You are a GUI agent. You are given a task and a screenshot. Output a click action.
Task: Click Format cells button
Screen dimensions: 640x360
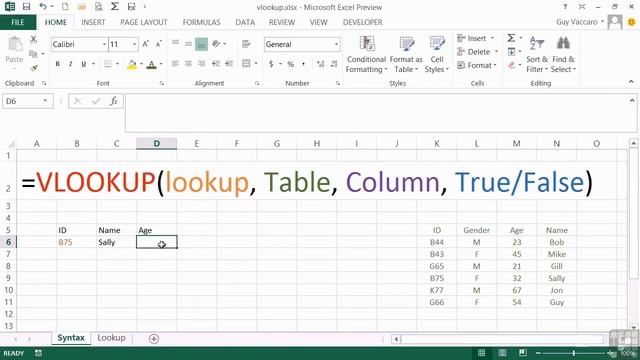tap(477, 65)
